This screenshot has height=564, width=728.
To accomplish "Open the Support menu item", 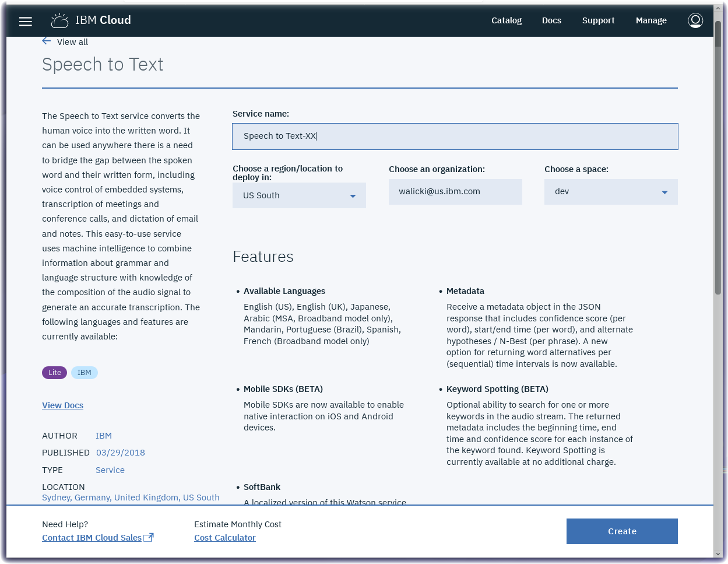I will tap(598, 20).
